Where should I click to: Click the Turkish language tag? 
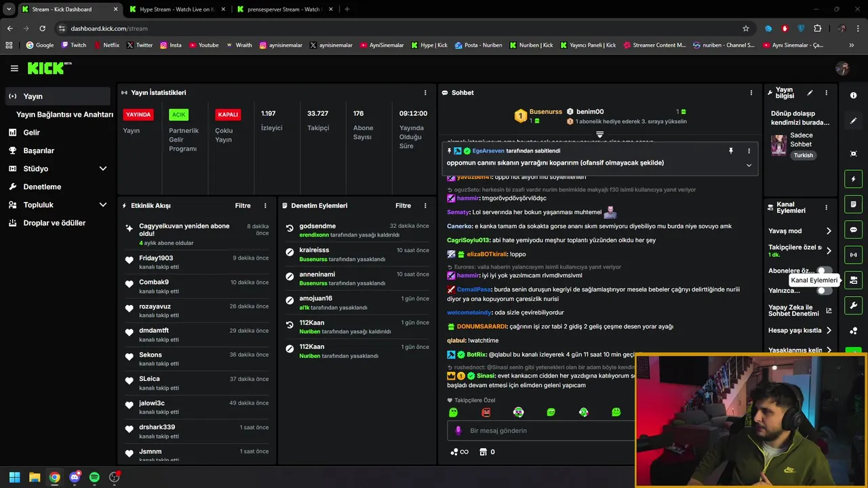(803, 155)
